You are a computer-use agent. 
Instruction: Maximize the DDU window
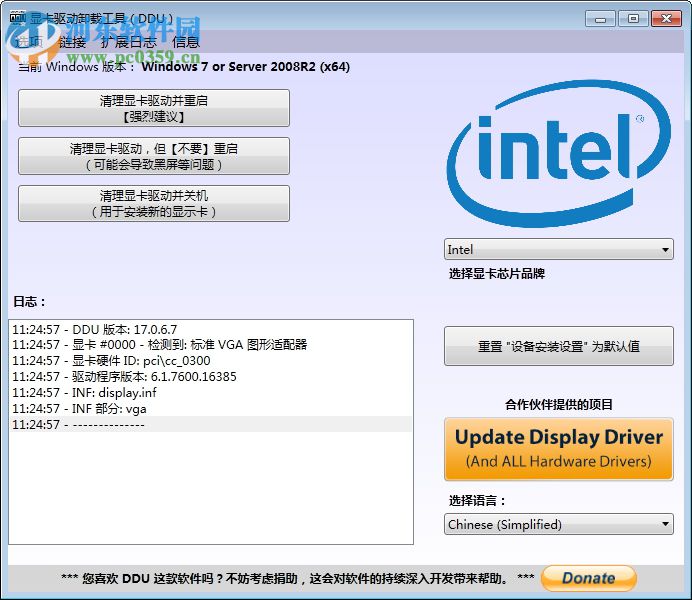633,19
